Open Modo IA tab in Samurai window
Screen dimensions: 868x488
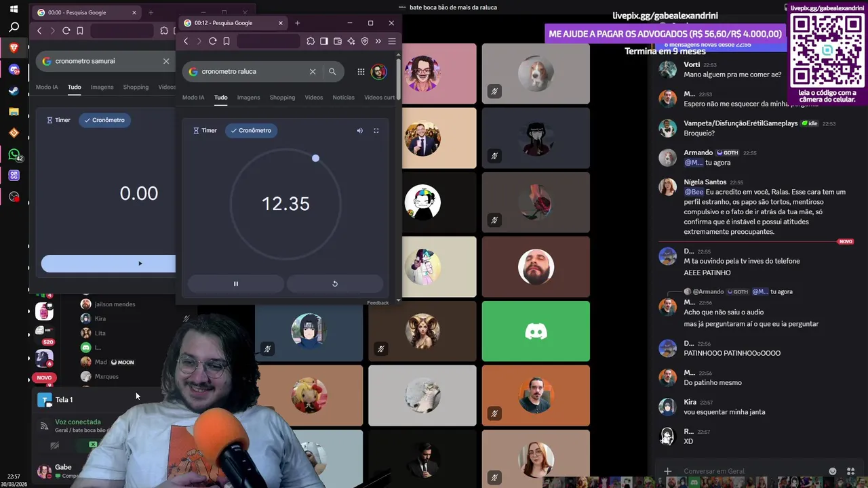(x=47, y=87)
